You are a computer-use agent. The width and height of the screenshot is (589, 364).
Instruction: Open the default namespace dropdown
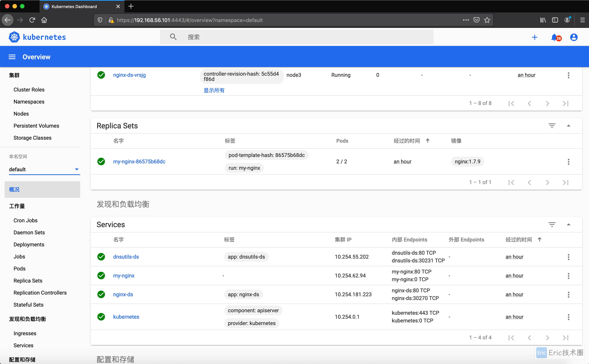44,169
